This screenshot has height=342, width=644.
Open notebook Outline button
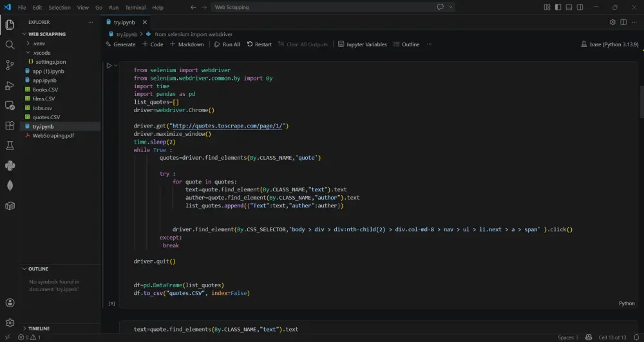coord(406,44)
